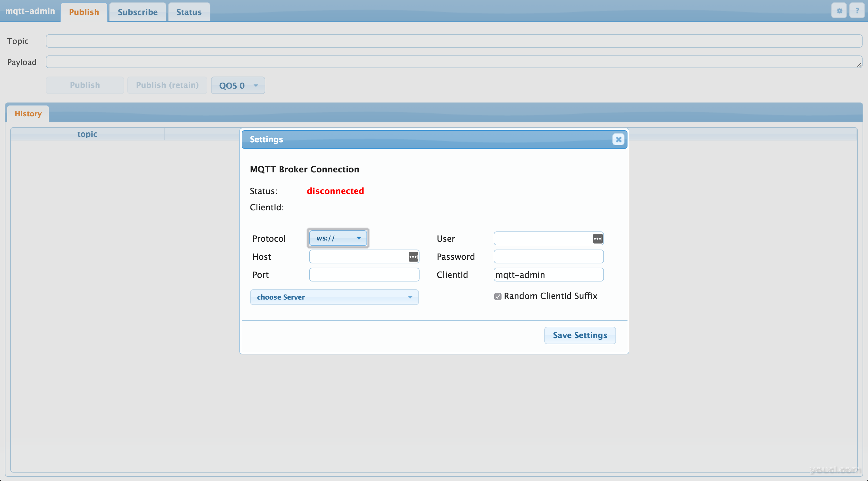
Task: Open the choose Server dropdown
Action: click(x=333, y=297)
